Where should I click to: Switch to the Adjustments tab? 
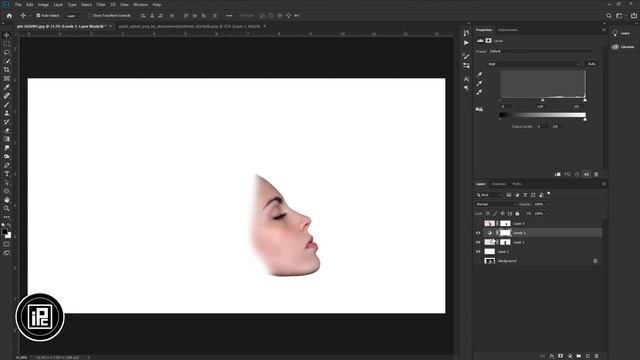(x=508, y=30)
